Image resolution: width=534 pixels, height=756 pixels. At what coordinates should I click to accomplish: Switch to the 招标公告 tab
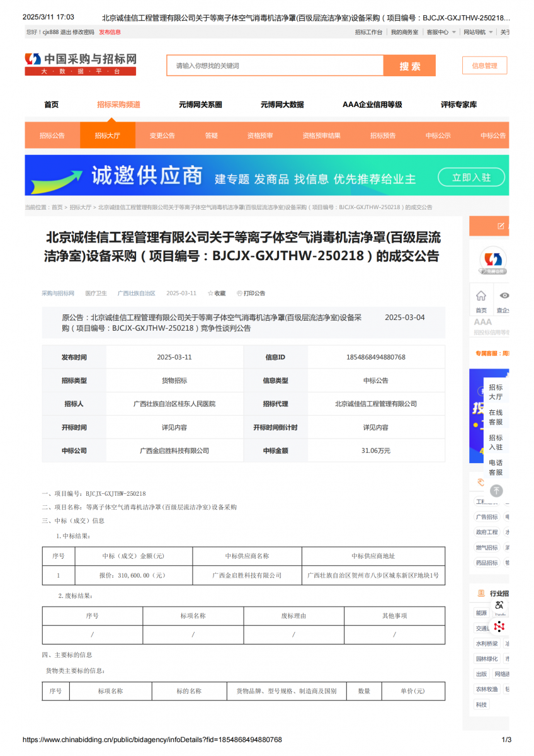tap(52, 135)
